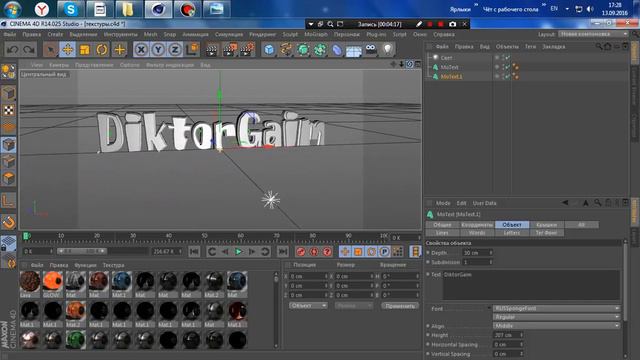The height and width of the screenshot is (360, 640).
Task: Open the Объект tab in Attributes
Action: tap(512, 224)
